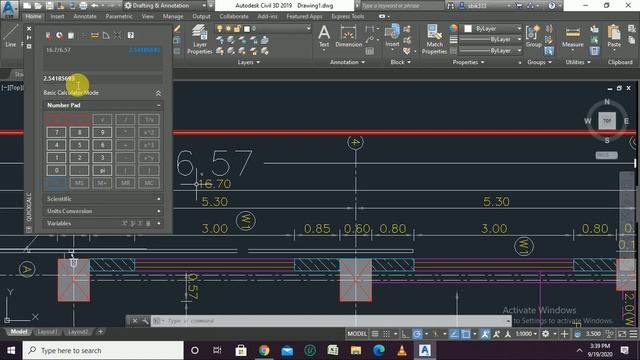Open object color ByLayer dropdown
This screenshot has height=360, width=640.
click(519, 28)
